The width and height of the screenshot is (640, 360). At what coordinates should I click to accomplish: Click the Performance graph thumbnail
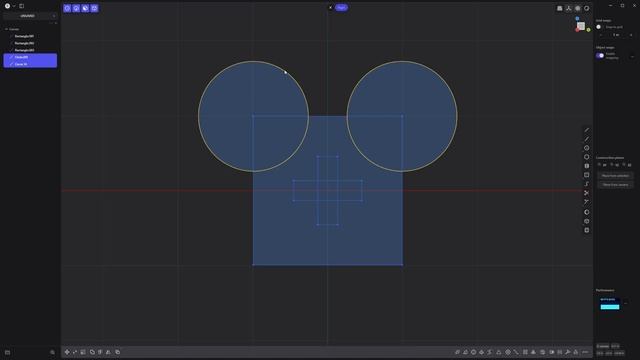point(610,304)
